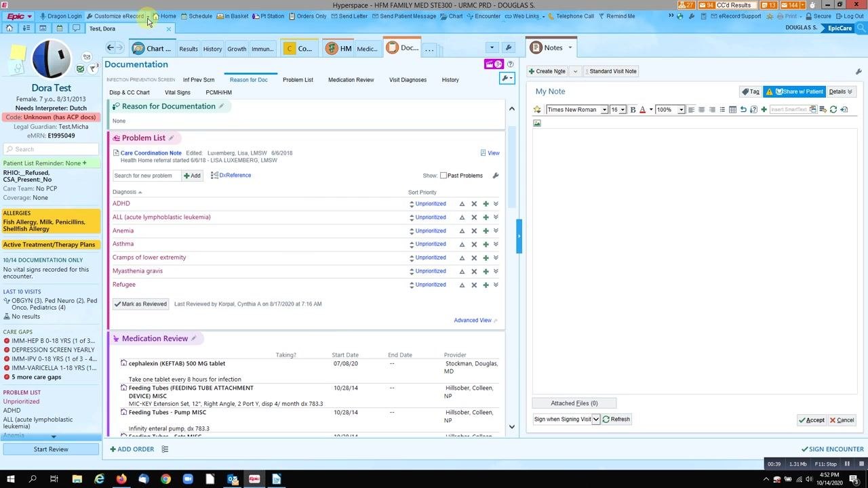Screen dimensions: 868x488
Task: Click the bold formatting button in note editor
Action: pos(633,110)
